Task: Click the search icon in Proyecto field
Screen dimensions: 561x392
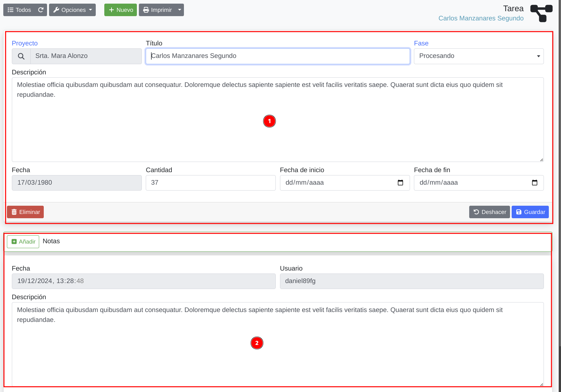Action: pos(21,56)
